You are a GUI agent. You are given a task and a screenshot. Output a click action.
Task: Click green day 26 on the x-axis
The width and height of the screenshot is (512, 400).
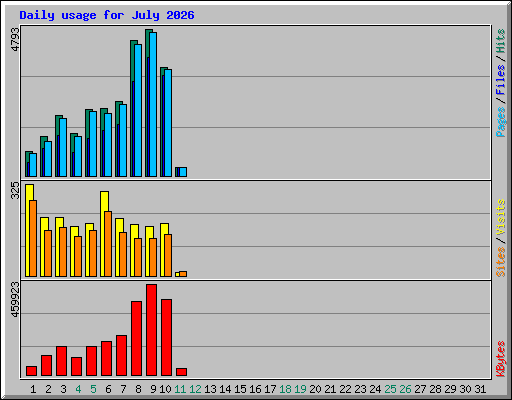[x=405, y=389]
